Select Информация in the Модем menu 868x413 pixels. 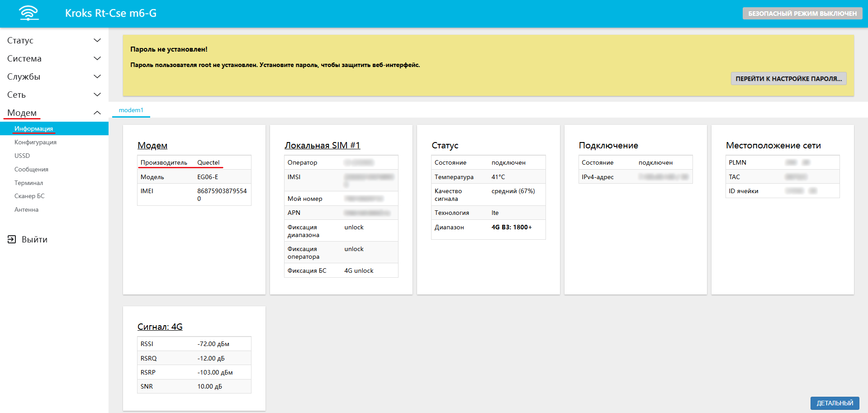pyautogui.click(x=33, y=128)
